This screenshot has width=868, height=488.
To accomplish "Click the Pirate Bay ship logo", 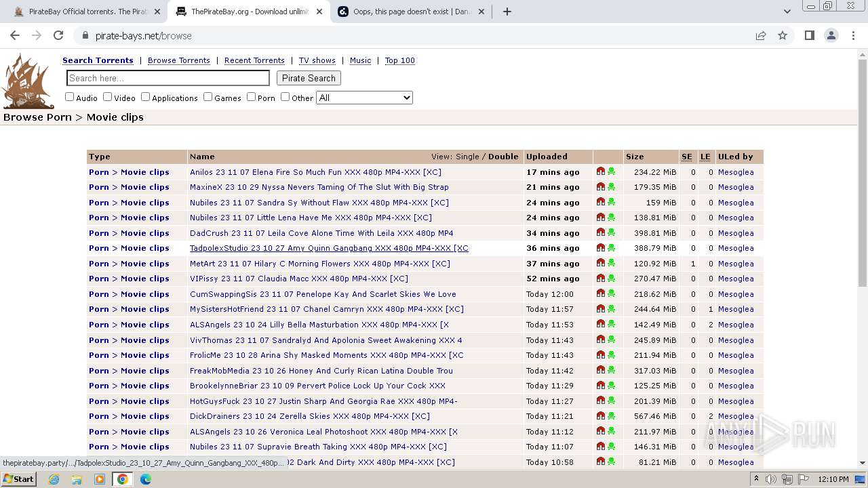I will click(x=28, y=81).
